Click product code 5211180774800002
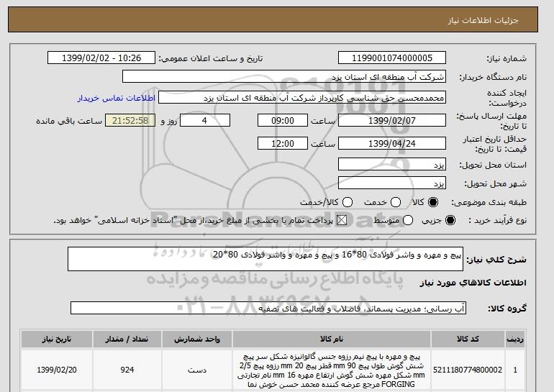Viewport: 554px width, 392px height. click(468, 370)
